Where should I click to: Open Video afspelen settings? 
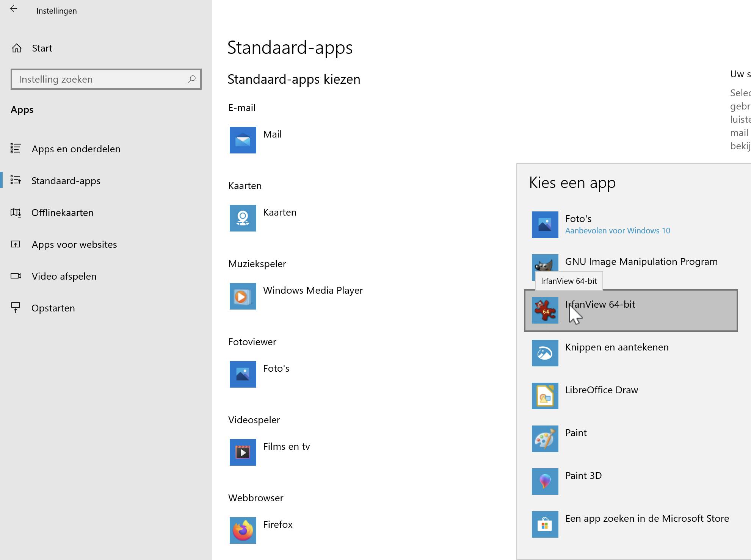pyautogui.click(x=64, y=276)
